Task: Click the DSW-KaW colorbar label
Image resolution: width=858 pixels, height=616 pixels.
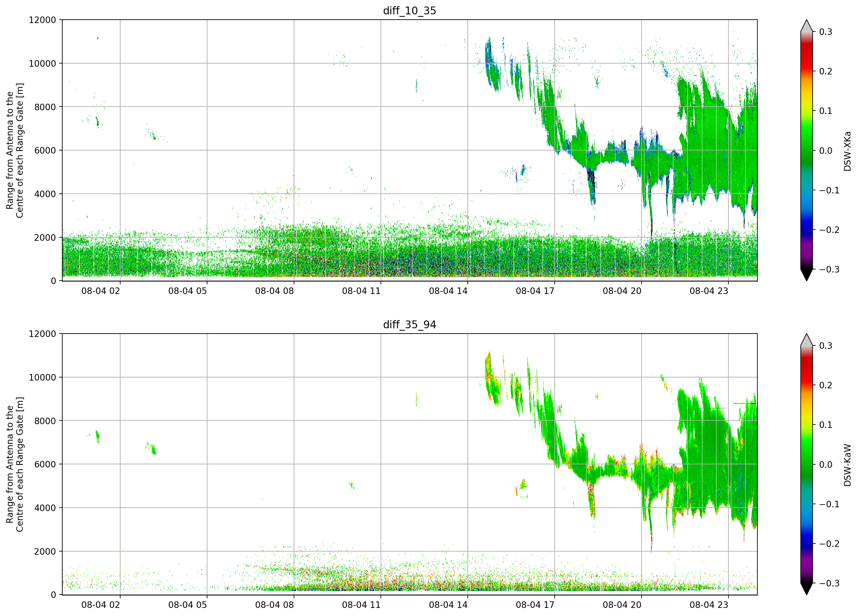Action: tap(847, 465)
